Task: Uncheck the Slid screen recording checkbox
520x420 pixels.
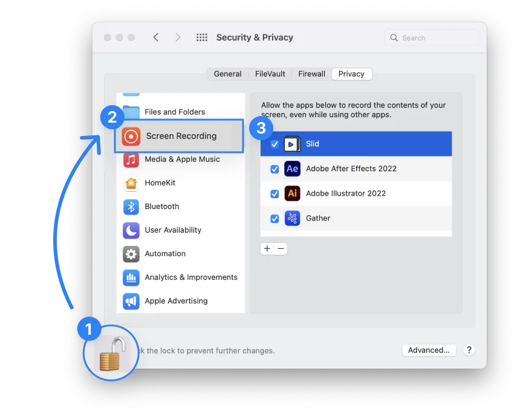Action: 275,144
